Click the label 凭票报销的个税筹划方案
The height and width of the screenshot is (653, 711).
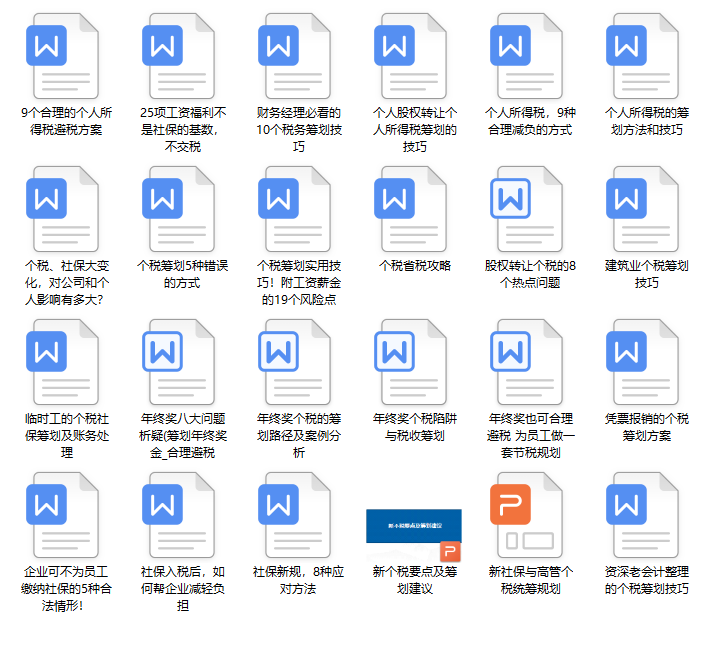pos(647,427)
